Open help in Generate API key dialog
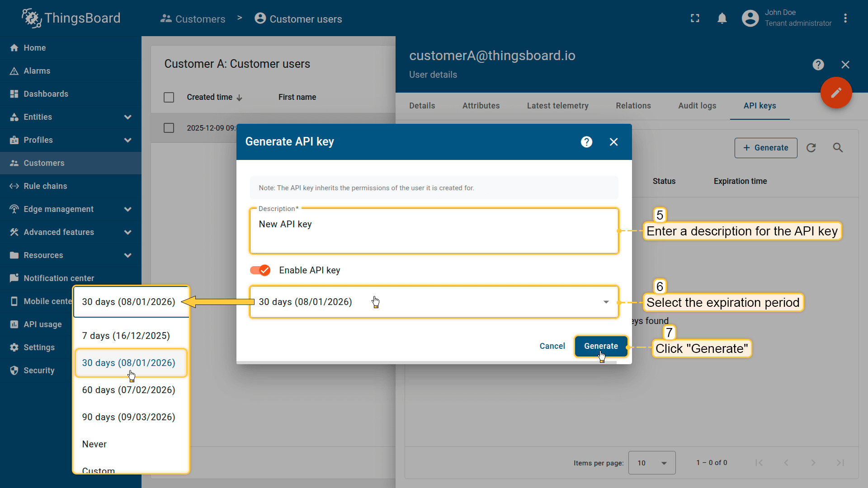The image size is (868, 488). [x=586, y=142]
